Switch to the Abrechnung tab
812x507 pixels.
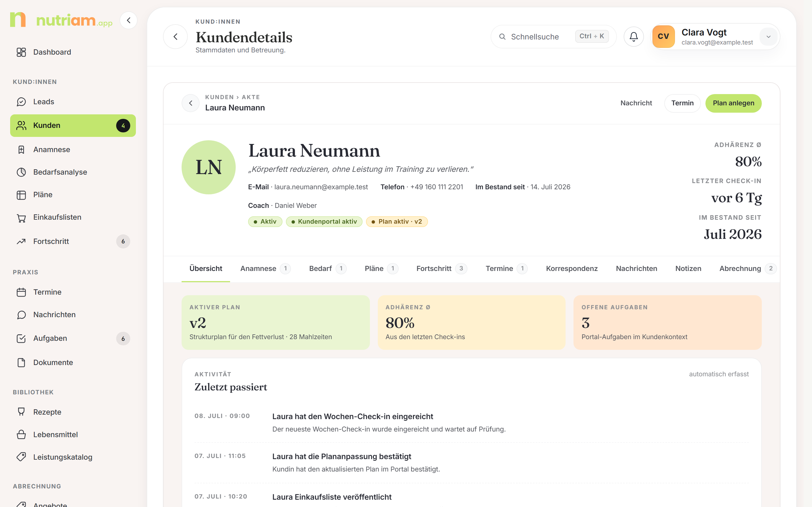748,269
